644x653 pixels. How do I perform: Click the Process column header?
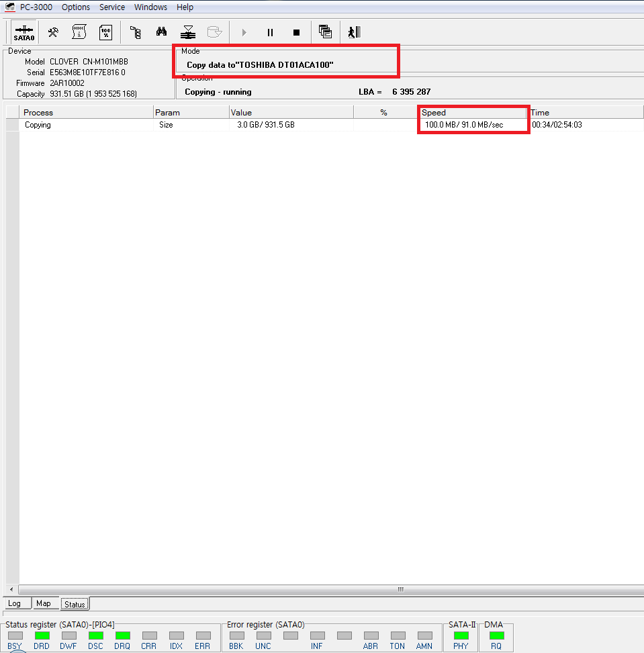pos(86,113)
